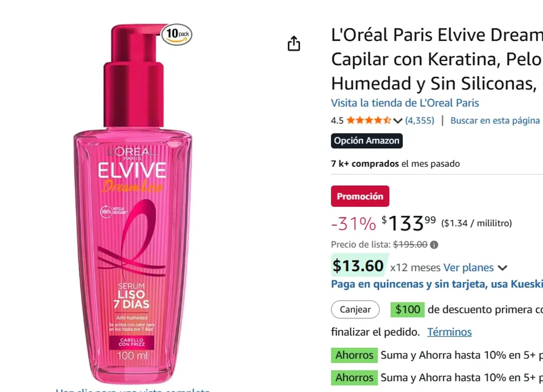Expand the Ver planes chevron
The image size is (543, 392).
[x=502, y=268]
